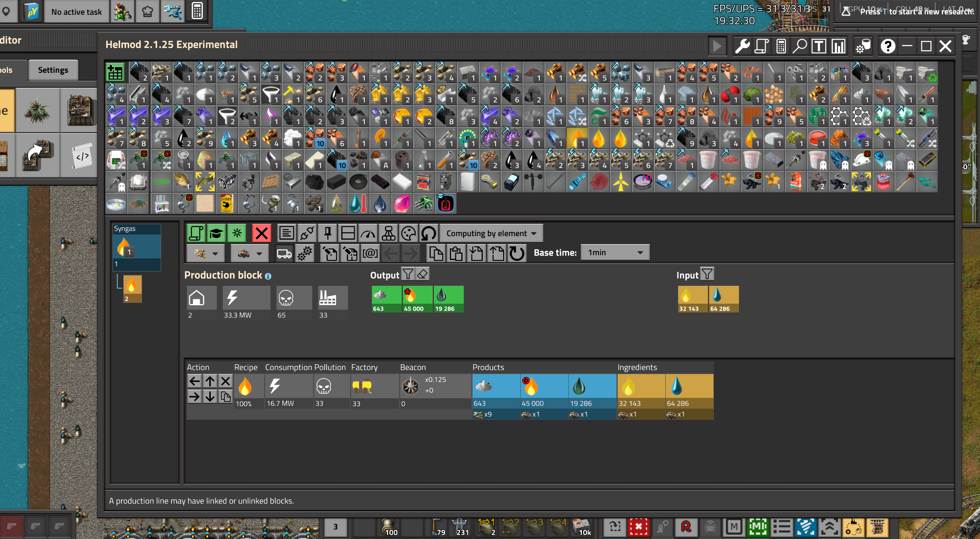
Task: Toggle the Input filter funnel
Action: [707, 274]
